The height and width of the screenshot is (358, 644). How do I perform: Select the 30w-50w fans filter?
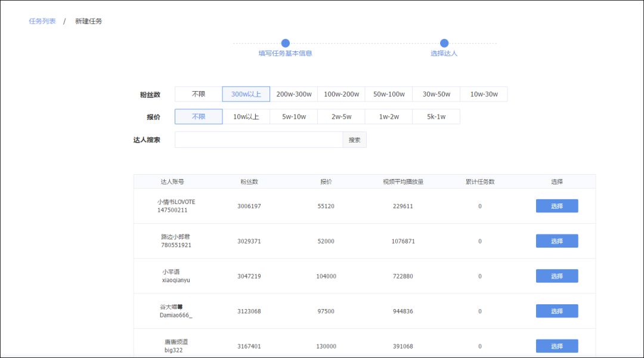[436, 94]
